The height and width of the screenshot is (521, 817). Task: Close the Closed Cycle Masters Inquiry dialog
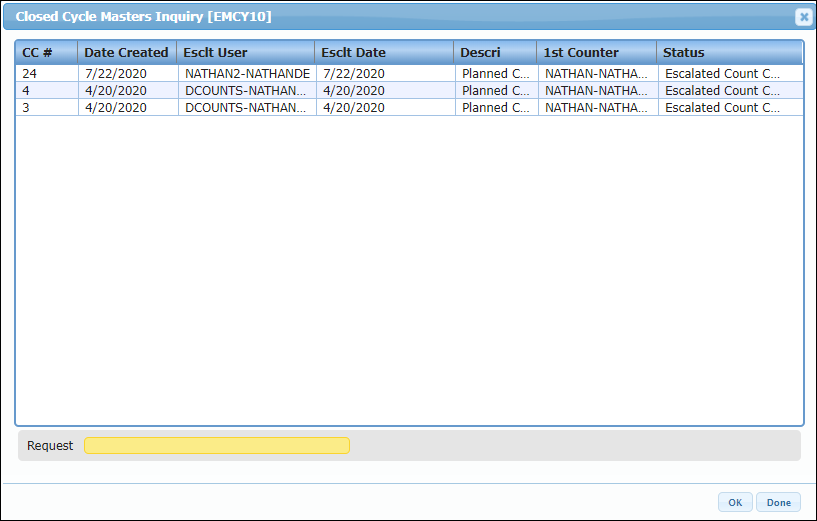[x=802, y=17]
